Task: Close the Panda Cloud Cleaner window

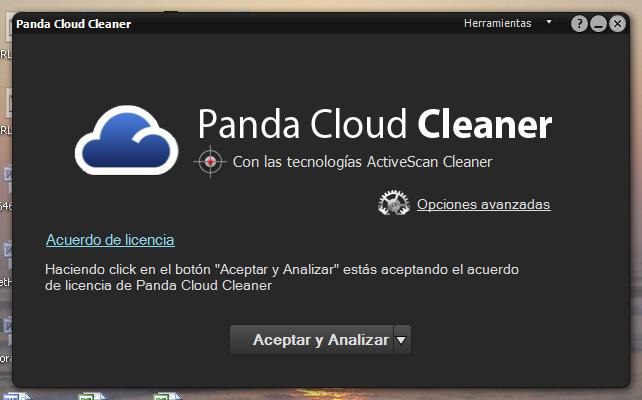Action: (x=617, y=24)
